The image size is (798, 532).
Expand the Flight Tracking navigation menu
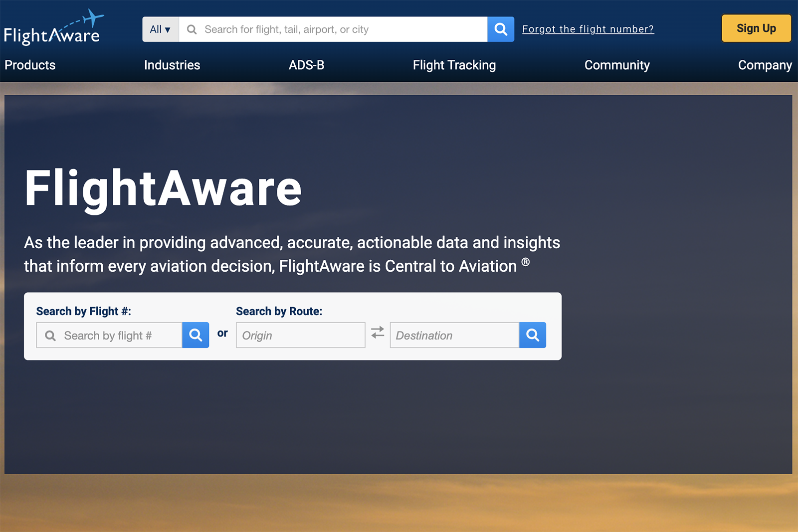coord(454,65)
